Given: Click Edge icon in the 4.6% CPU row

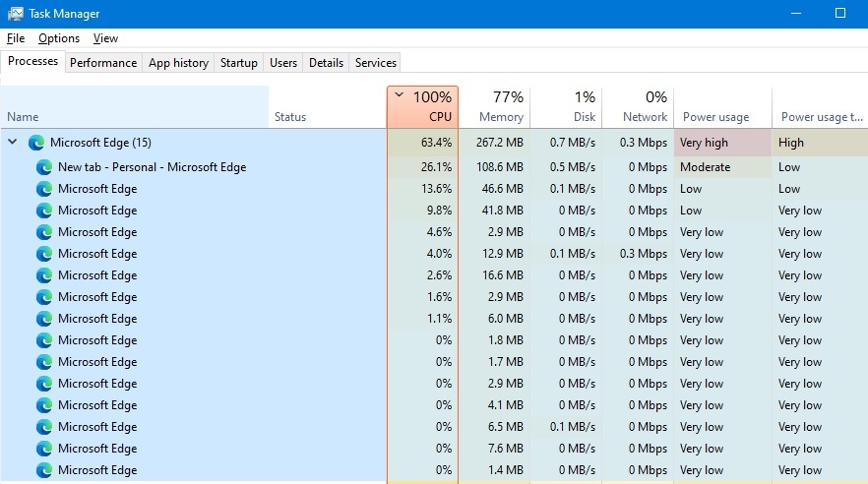Looking at the screenshot, I should click(x=43, y=232).
